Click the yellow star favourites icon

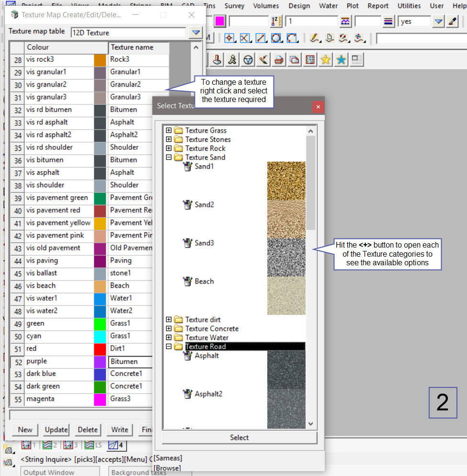point(325,60)
